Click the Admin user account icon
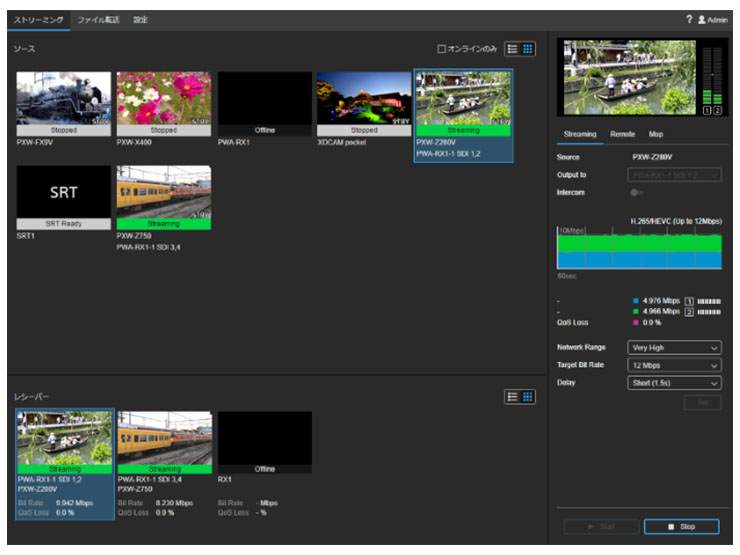This screenshot has width=740, height=555. tap(702, 20)
